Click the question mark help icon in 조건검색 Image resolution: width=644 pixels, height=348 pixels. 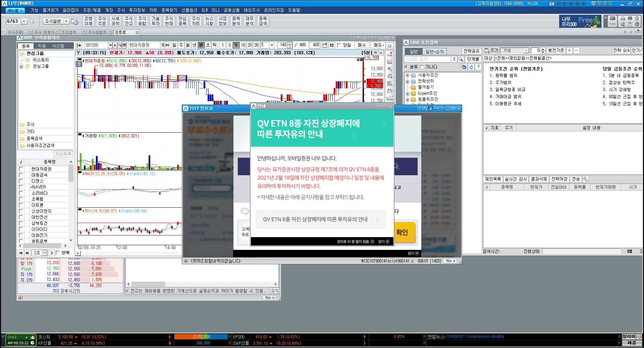[x=478, y=67]
